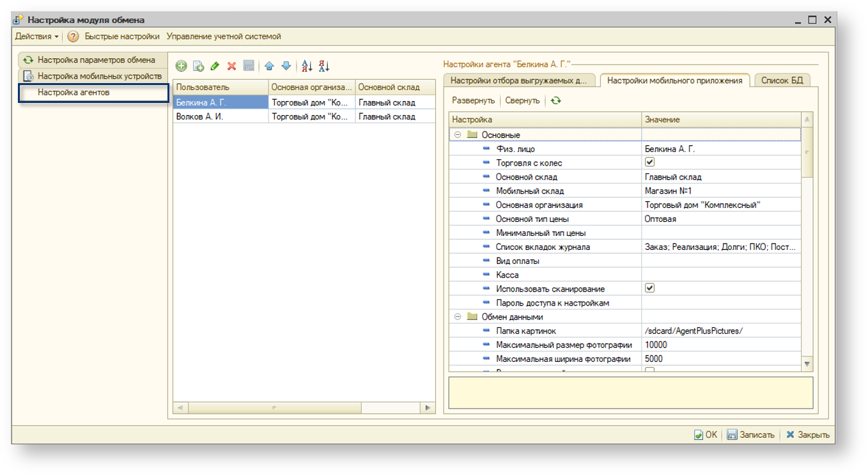This screenshot has width=868, height=475.
Task: Click the mobile devices settings icon in sidebar
Action: (28, 76)
